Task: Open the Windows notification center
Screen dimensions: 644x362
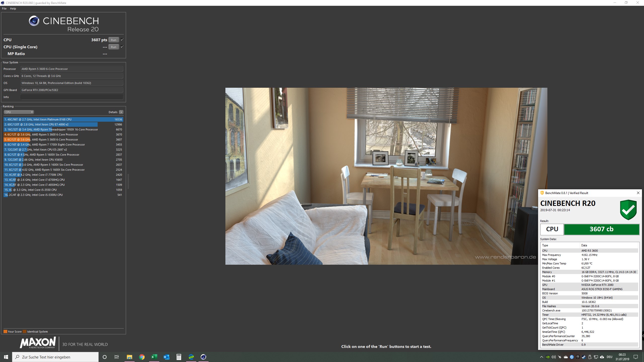Action: click(x=636, y=357)
